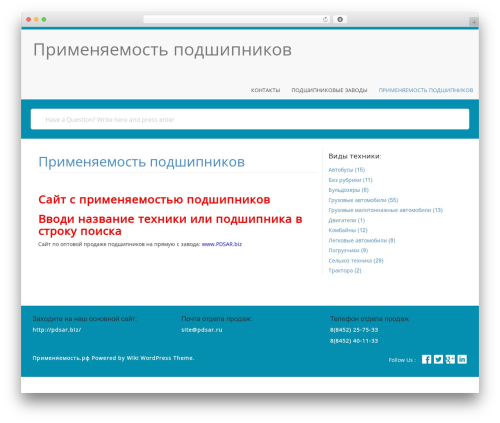Open the Twitter social icon in footer
The width and height of the screenshot is (500, 423).
(x=438, y=359)
